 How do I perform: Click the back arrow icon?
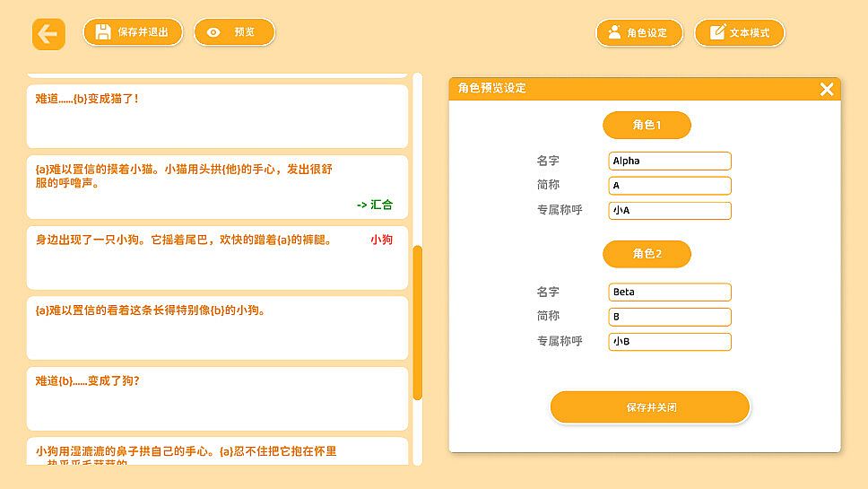(x=48, y=34)
